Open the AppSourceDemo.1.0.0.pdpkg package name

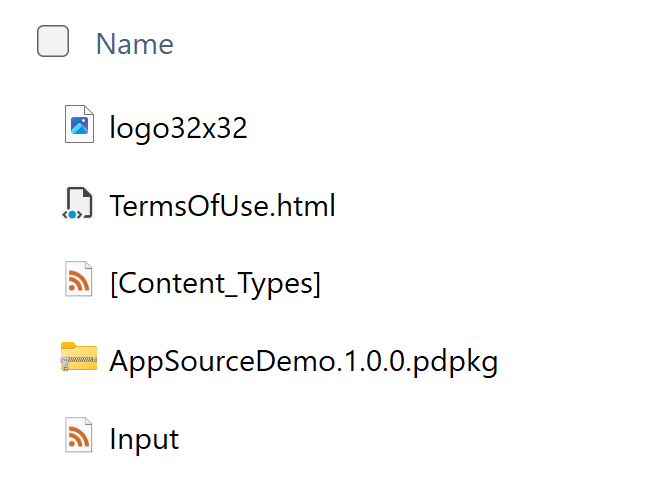coord(303,361)
